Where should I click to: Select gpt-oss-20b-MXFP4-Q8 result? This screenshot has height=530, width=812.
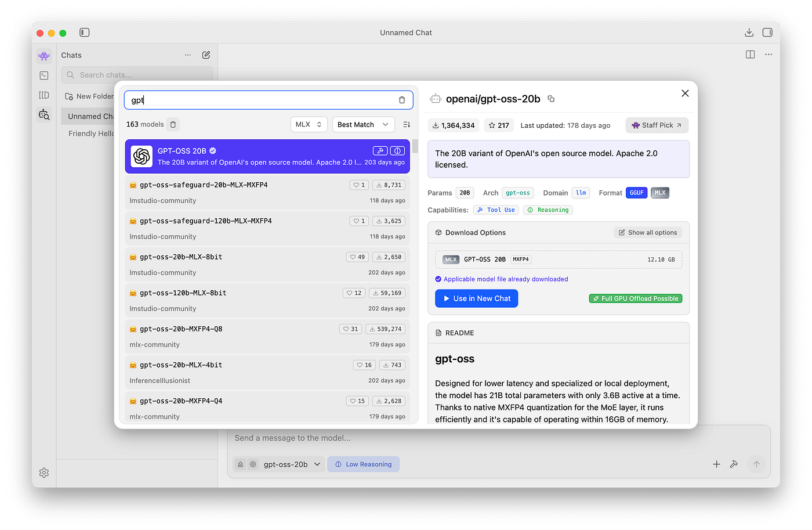(267, 336)
